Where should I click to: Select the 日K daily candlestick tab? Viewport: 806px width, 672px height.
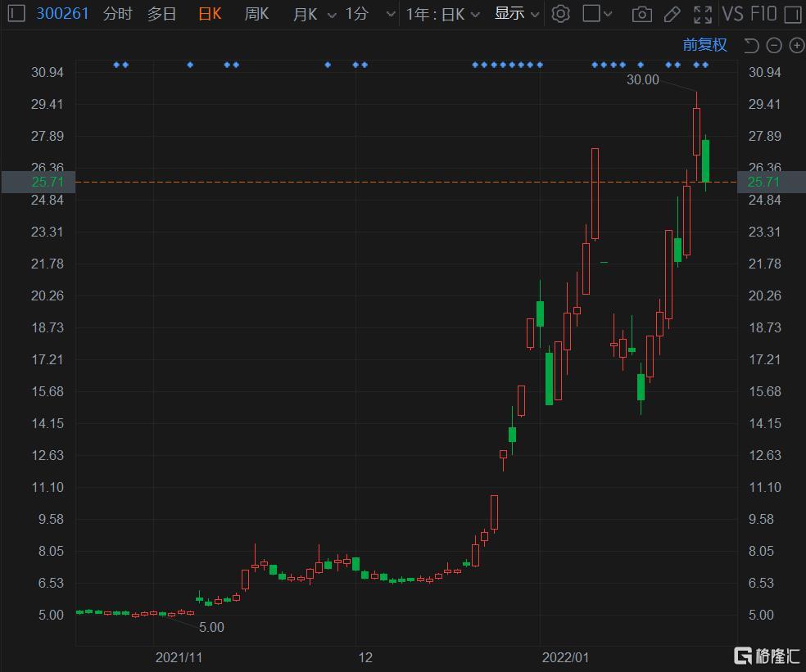coord(210,13)
